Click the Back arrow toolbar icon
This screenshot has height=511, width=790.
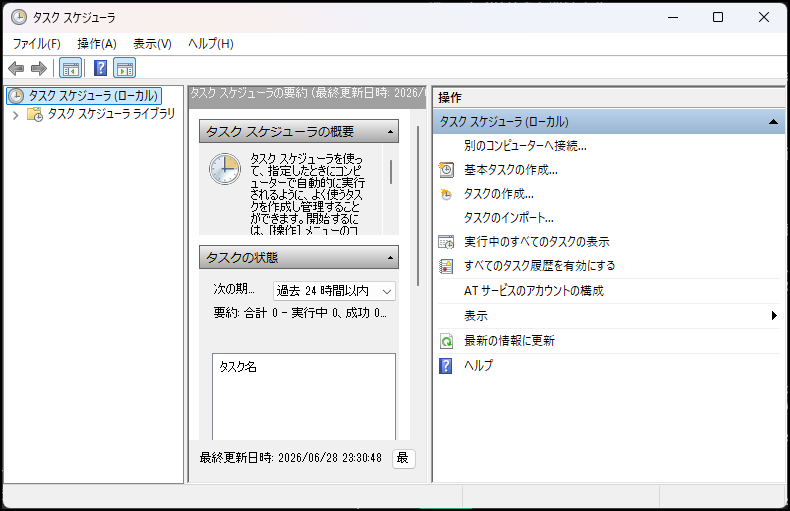pos(16,68)
